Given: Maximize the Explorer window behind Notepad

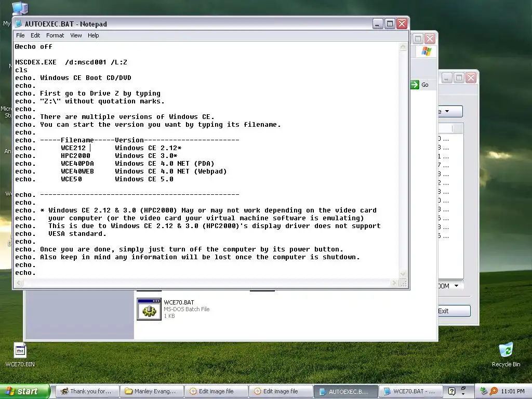Looking at the screenshot, I should 418,38.
